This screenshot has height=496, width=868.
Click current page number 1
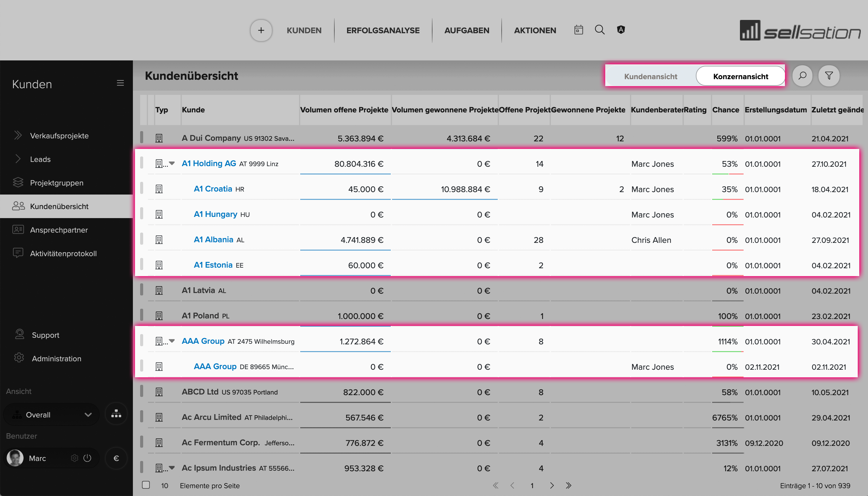(532, 485)
